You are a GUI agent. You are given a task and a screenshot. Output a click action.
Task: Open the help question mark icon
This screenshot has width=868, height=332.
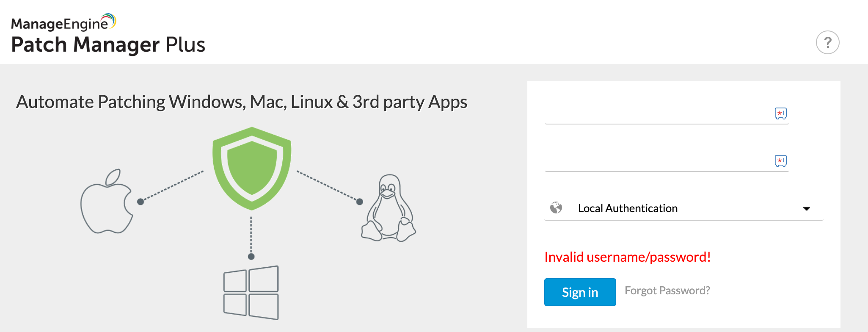[827, 42]
